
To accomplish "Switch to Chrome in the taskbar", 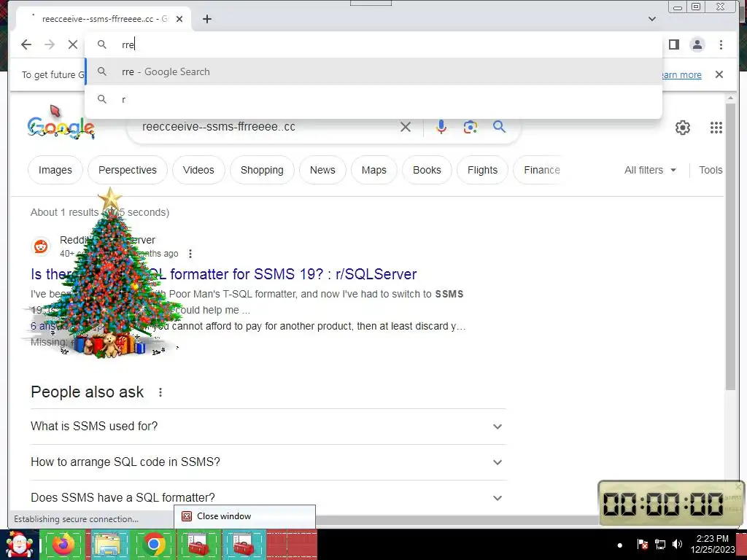I will point(153,544).
